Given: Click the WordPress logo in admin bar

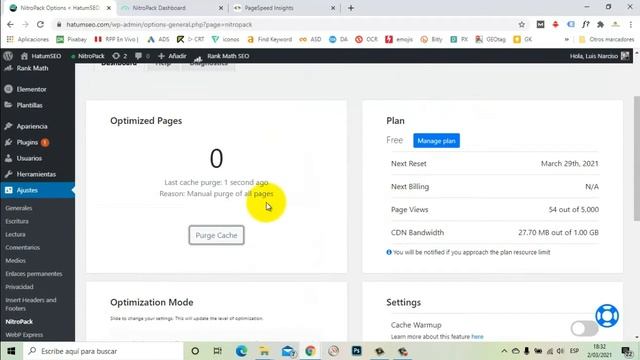Looking at the screenshot, I should point(8,56).
